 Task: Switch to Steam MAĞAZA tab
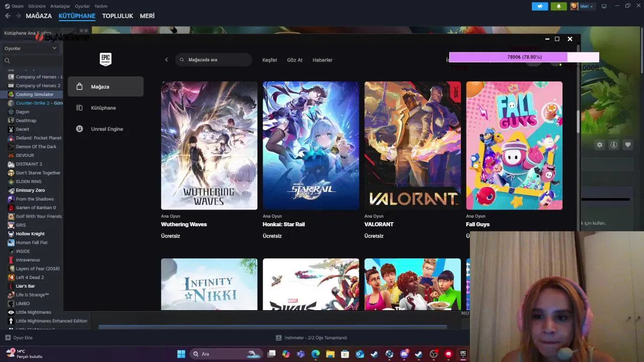39,16
